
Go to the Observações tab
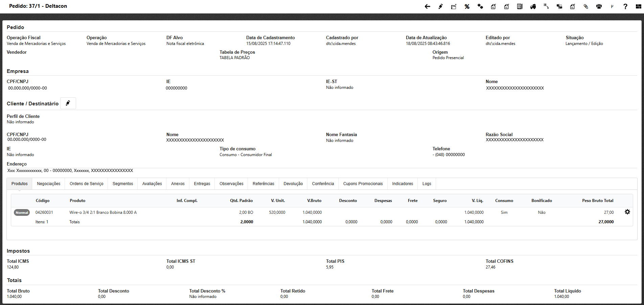(x=231, y=184)
